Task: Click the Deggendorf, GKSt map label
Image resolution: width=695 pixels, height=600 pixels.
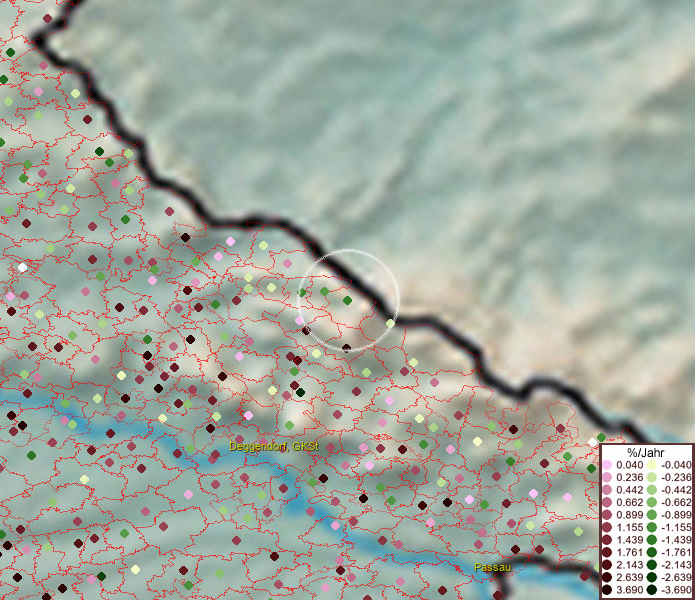Action: [274, 446]
